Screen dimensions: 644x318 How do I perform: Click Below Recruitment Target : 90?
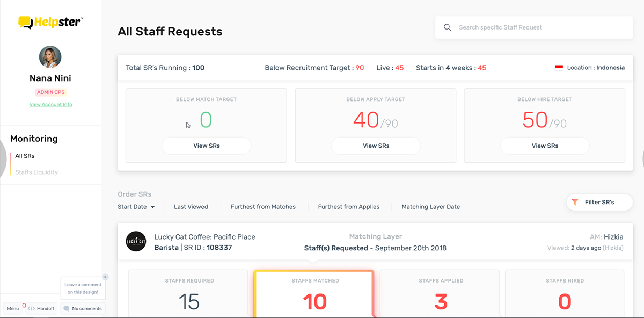[314, 68]
